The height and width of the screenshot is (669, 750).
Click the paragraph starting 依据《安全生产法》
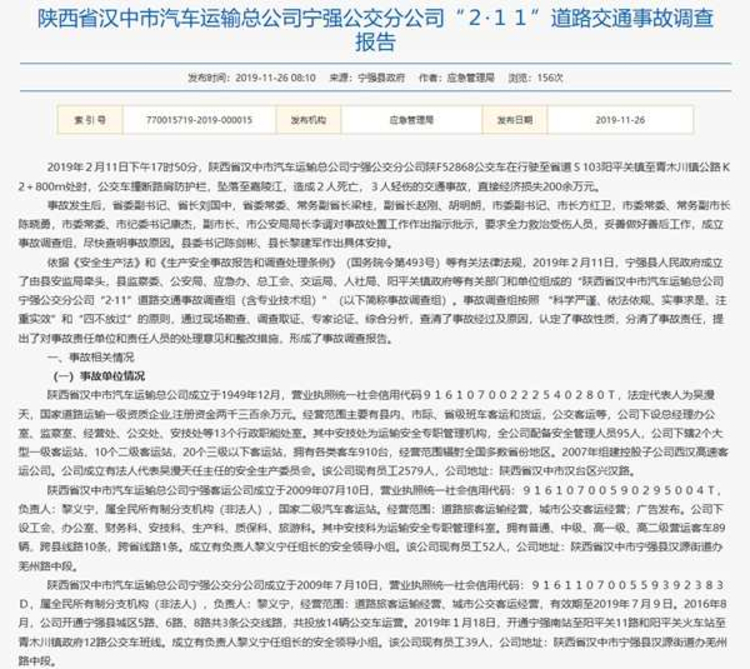click(x=374, y=300)
